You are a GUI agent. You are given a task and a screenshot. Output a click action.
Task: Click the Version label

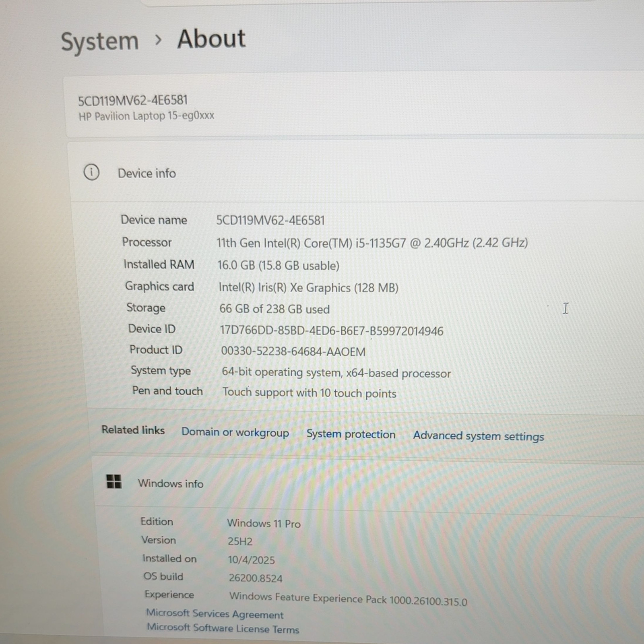159,540
